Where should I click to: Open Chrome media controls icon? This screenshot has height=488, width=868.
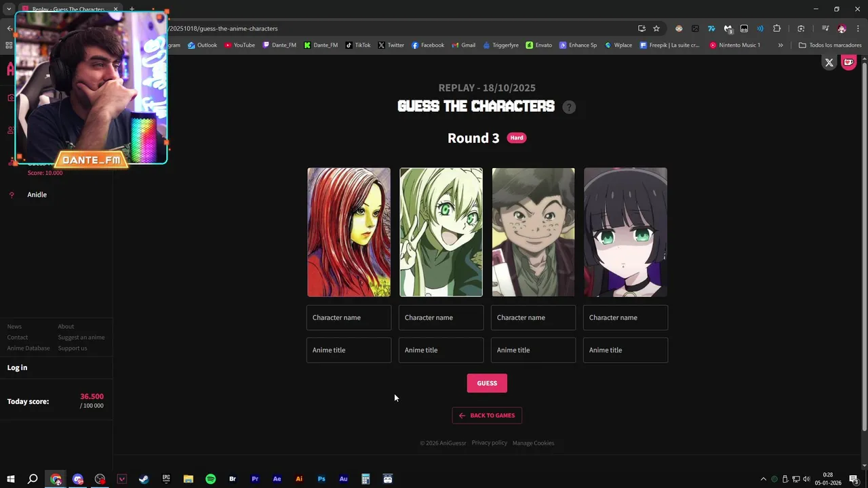(825, 28)
